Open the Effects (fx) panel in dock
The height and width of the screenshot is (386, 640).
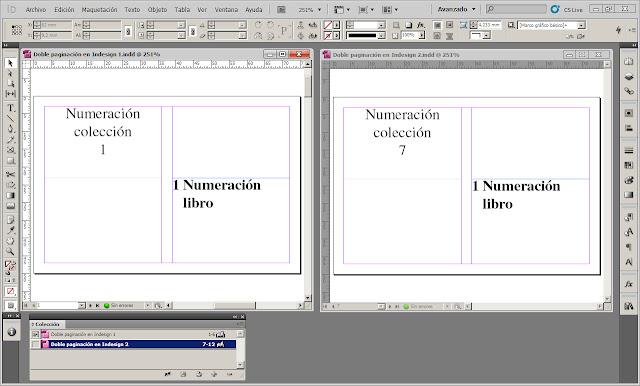coord(629,284)
